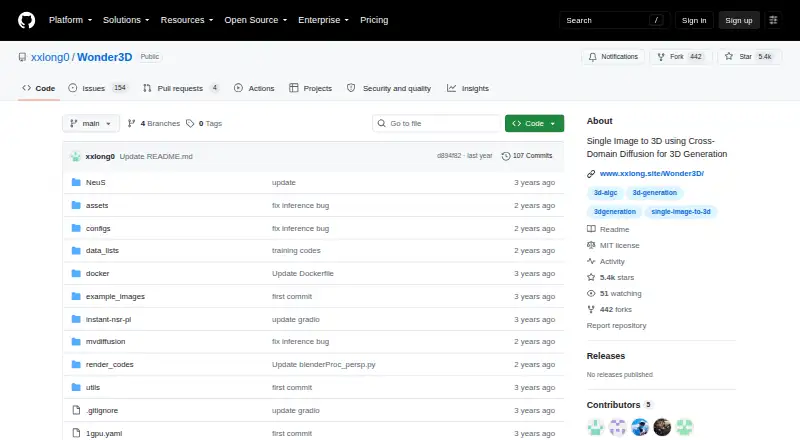Focus the header Search field
Image resolution: width=800 pixels, height=440 pixels.
coord(614,20)
